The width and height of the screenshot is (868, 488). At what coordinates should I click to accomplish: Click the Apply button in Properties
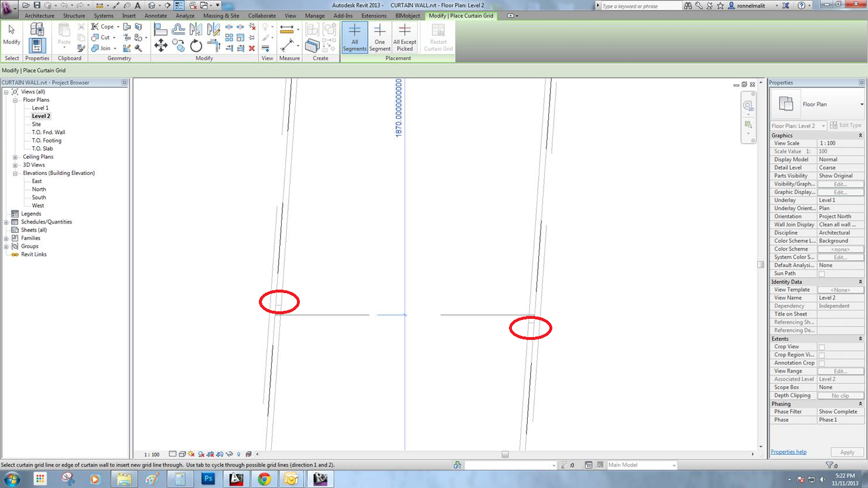pyautogui.click(x=847, y=452)
